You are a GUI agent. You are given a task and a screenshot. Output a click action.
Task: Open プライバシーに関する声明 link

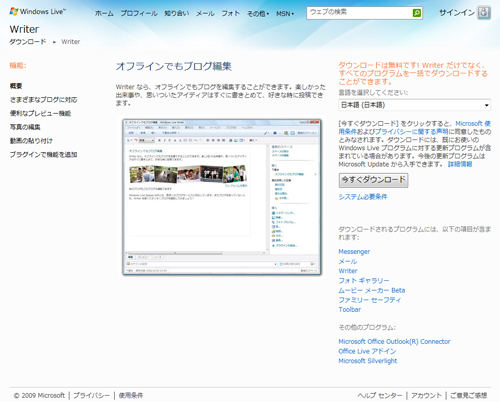411,131
